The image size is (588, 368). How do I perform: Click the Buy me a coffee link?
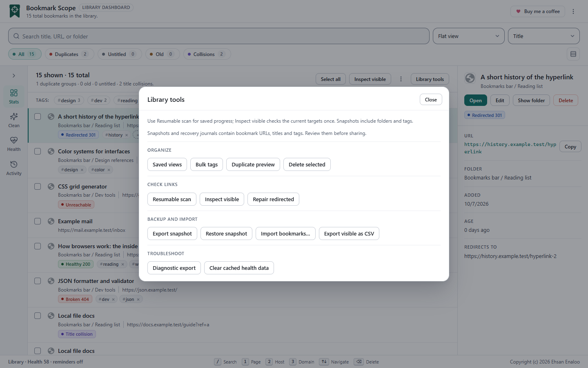pos(538,11)
